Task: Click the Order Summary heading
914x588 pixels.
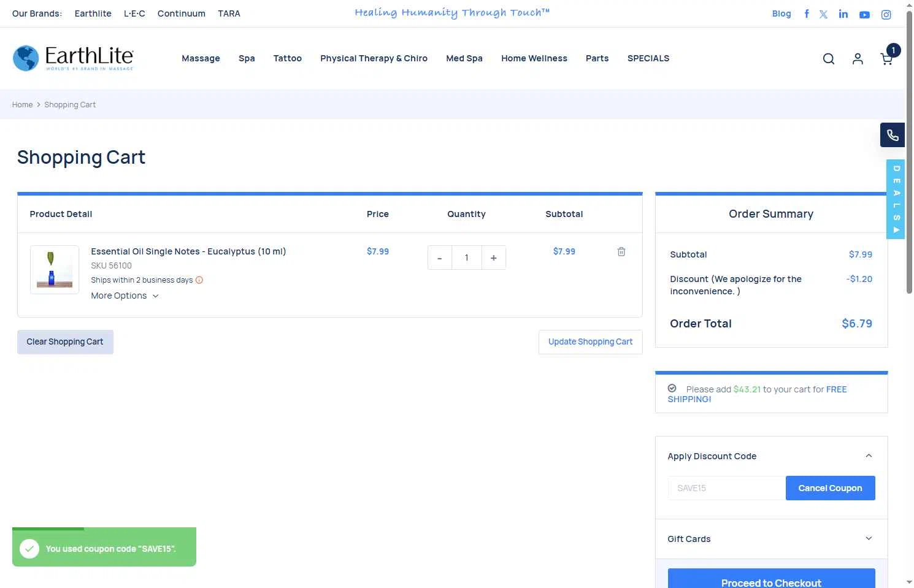Action: pyautogui.click(x=771, y=214)
